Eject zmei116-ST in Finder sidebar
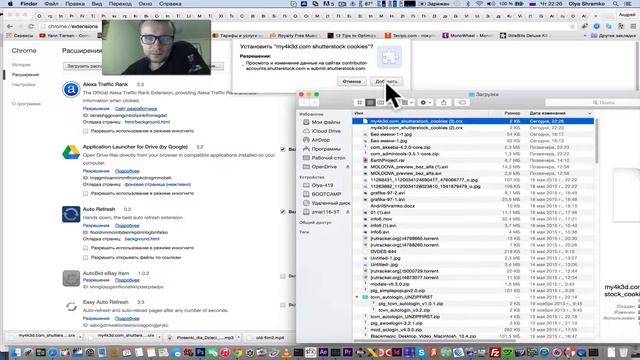The height and width of the screenshot is (360, 640). coord(348,212)
